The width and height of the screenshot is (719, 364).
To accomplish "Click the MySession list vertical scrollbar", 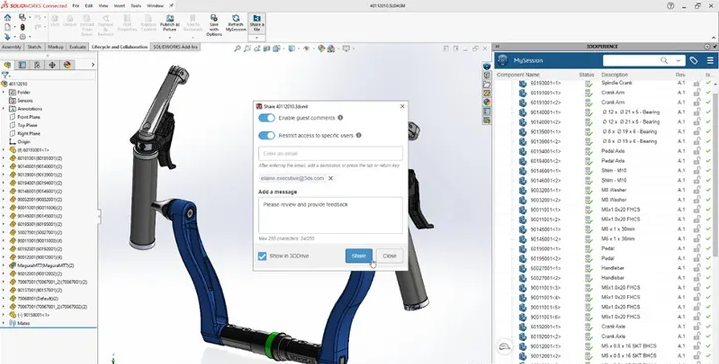I will tap(716, 176).
